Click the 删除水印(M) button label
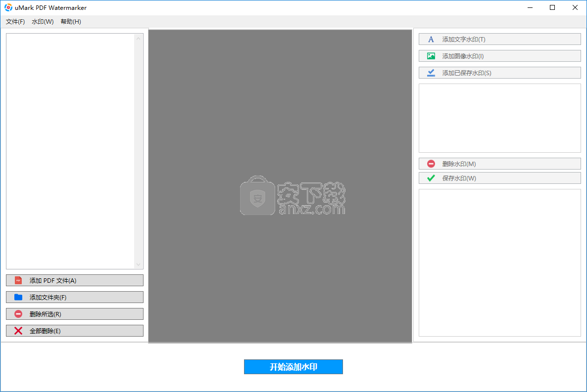The width and height of the screenshot is (587, 392). pyautogui.click(x=459, y=164)
